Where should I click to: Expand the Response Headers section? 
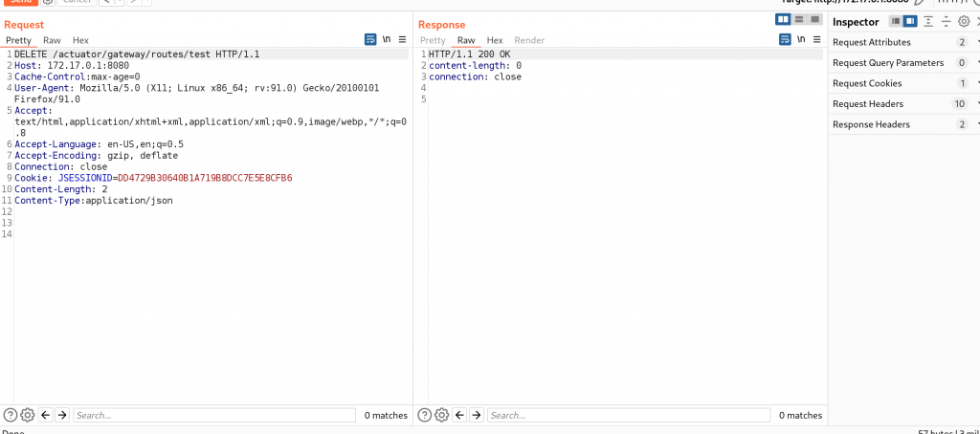coord(904,124)
